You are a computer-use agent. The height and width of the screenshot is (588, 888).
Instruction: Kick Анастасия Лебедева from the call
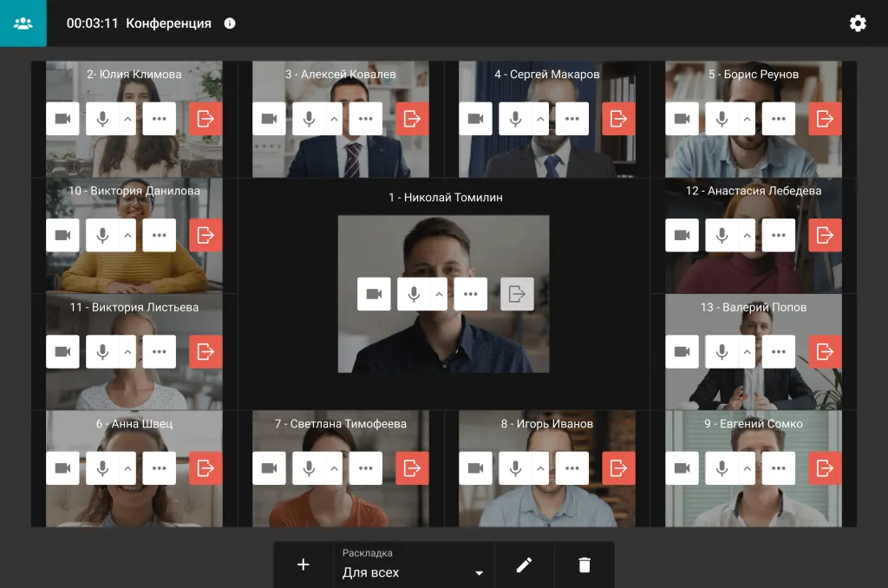[x=825, y=235]
